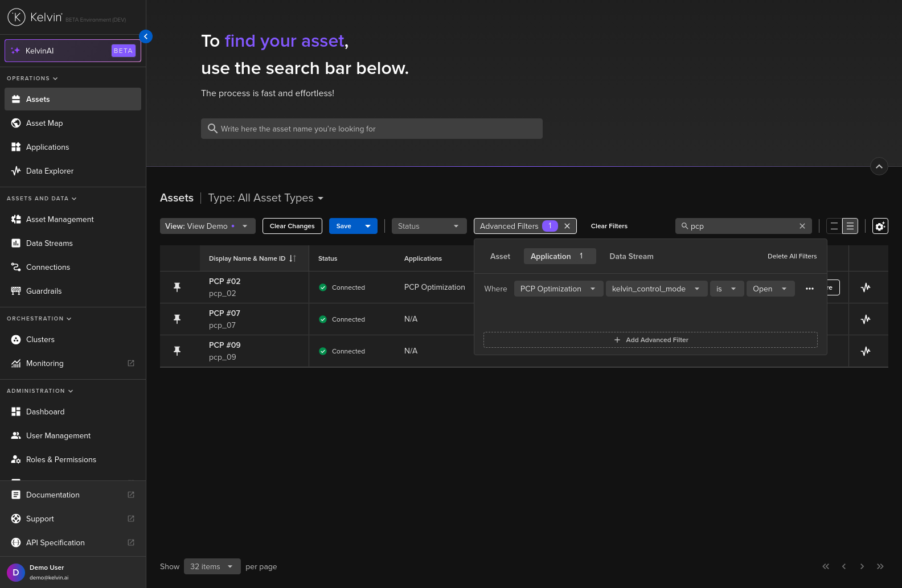Open data explorer waveform icon for PCP #07
Image resolution: width=902 pixels, height=588 pixels.
tap(866, 319)
